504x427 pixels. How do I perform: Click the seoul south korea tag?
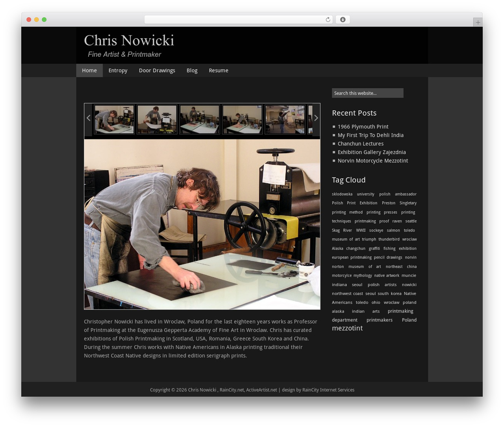pos(384,294)
